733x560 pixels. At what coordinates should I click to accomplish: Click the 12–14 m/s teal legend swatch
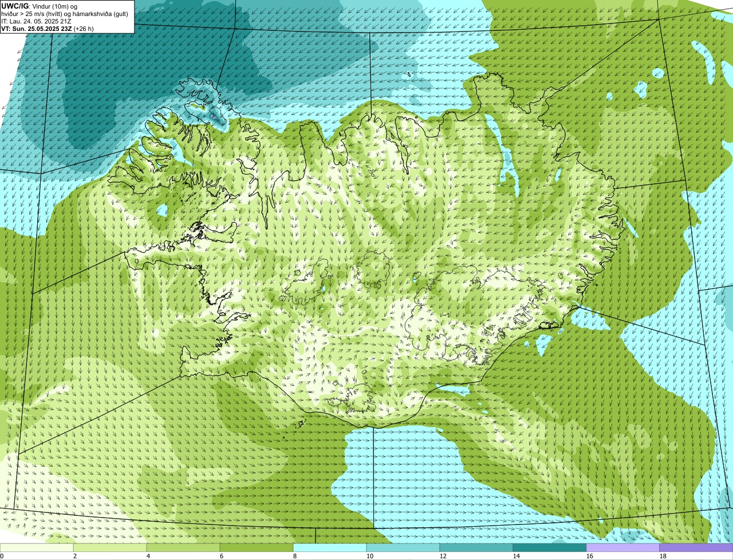pyautogui.click(x=476, y=547)
